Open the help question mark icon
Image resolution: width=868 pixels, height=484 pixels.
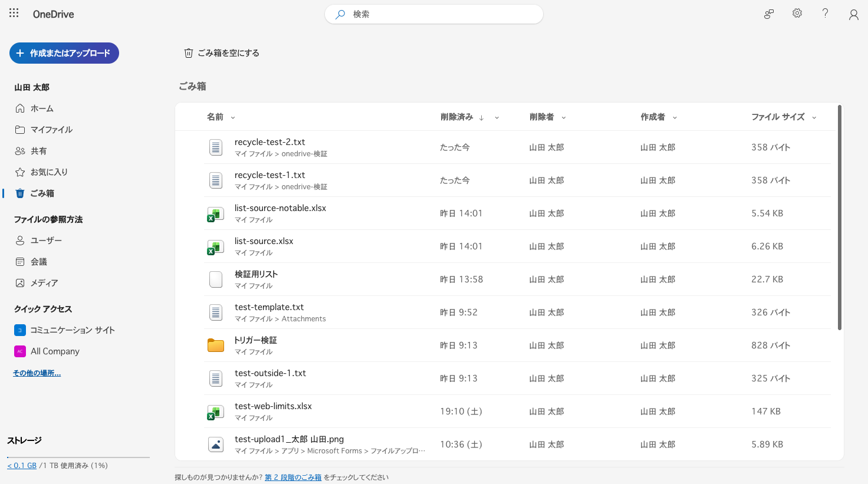tap(825, 13)
